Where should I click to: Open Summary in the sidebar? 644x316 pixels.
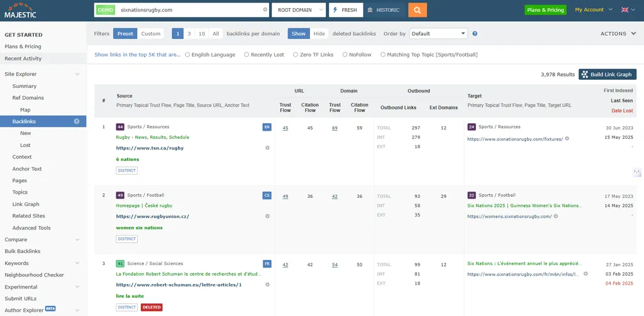click(25, 86)
